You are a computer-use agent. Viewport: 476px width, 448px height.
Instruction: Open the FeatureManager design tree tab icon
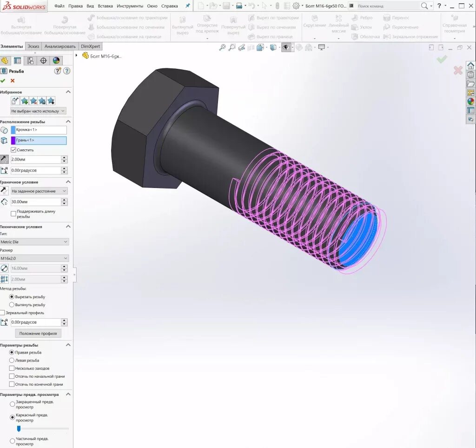pos(5,60)
